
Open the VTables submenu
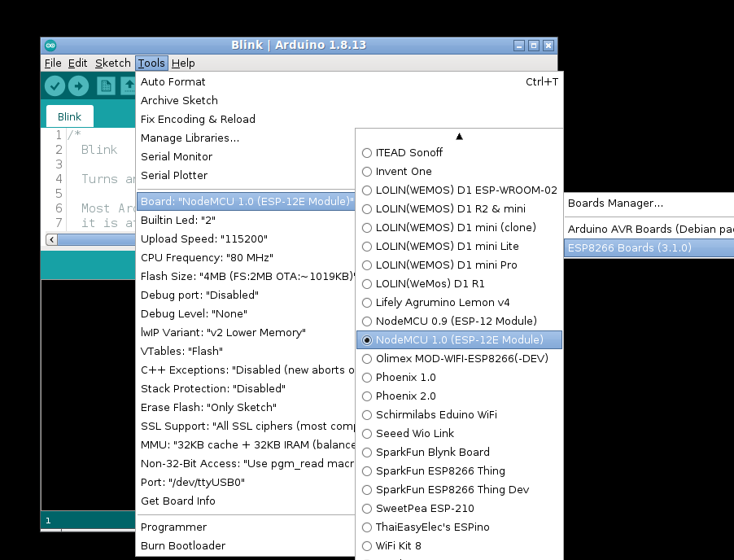pos(247,351)
